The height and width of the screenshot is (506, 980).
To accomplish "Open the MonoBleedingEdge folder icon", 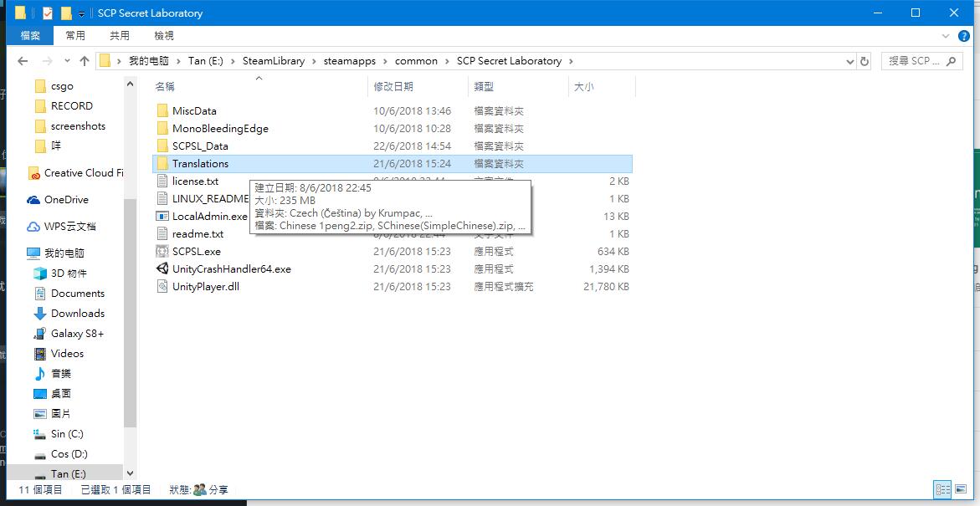I will [162, 129].
